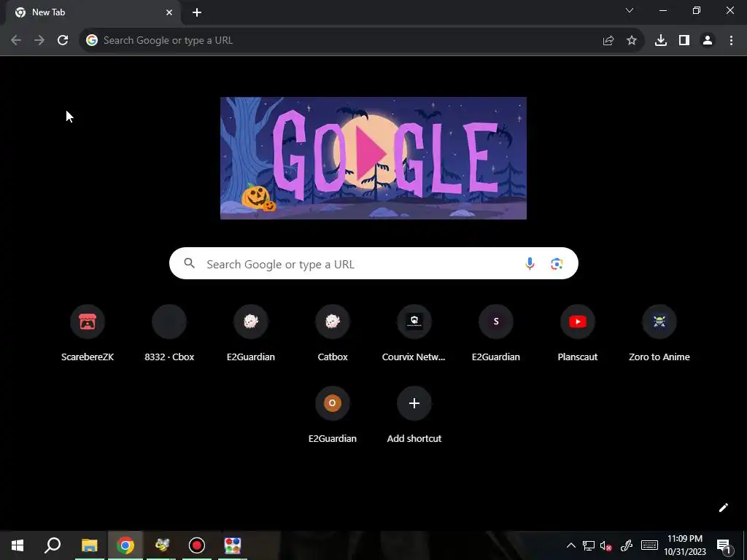Click the muted volume tray icon
Image resolution: width=747 pixels, height=560 pixels.
tap(606, 545)
